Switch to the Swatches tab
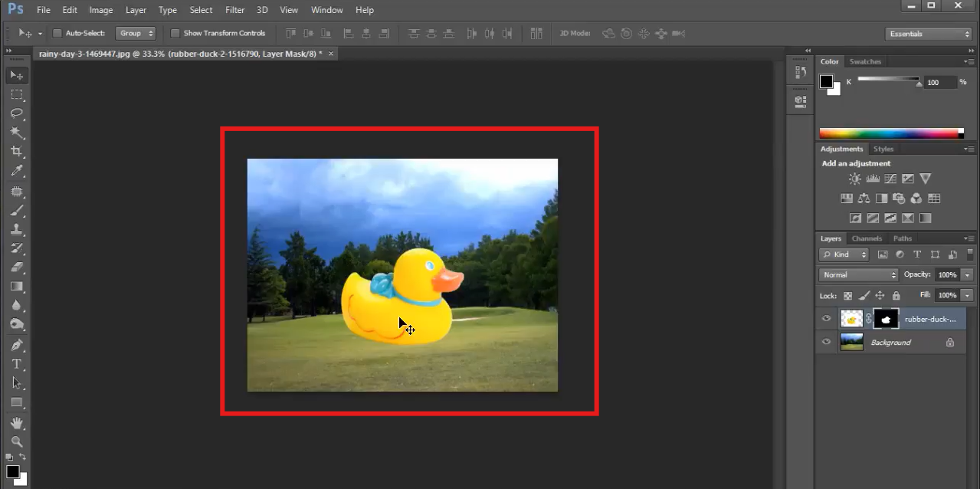Image resolution: width=980 pixels, height=489 pixels. tap(865, 61)
